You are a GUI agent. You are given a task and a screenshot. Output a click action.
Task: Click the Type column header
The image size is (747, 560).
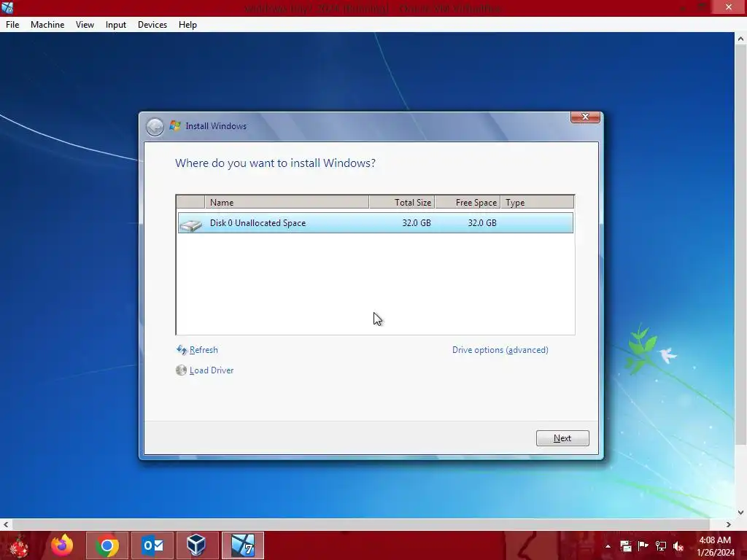point(538,203)
